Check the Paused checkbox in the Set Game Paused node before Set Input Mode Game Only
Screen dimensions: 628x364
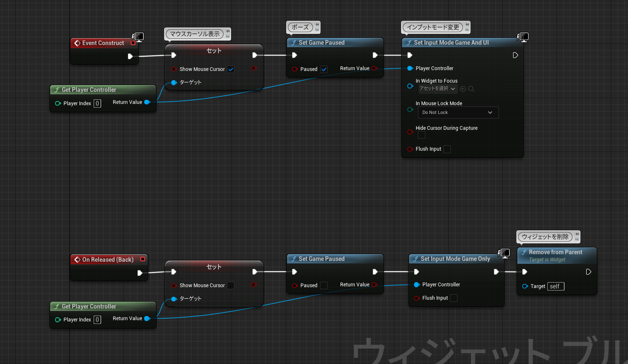(324, 286)
